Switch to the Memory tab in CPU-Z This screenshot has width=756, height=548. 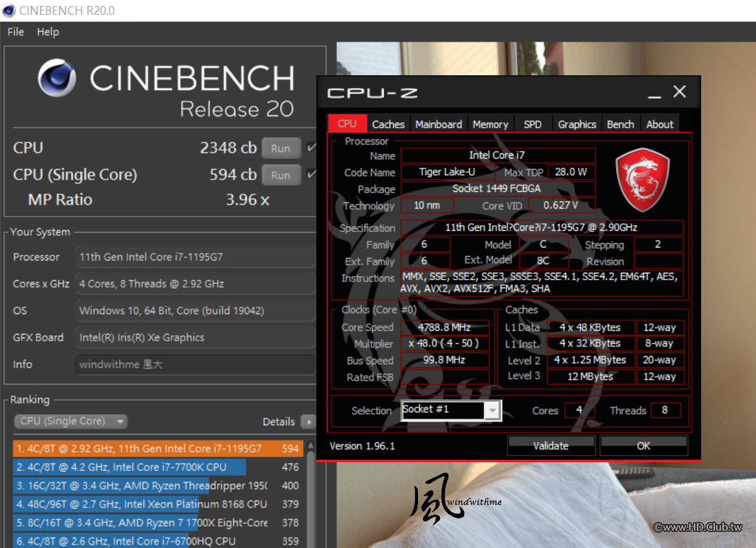pos(490,124)
